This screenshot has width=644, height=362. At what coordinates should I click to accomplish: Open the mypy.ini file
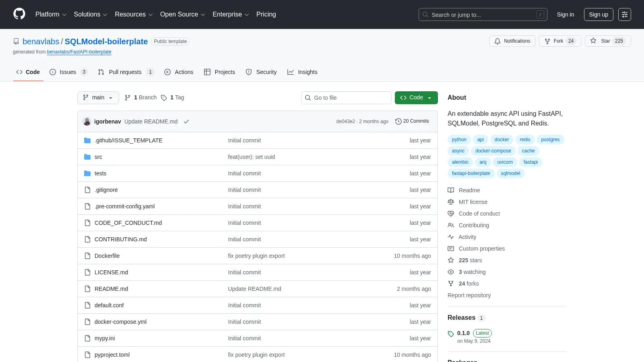pos(105,338)
